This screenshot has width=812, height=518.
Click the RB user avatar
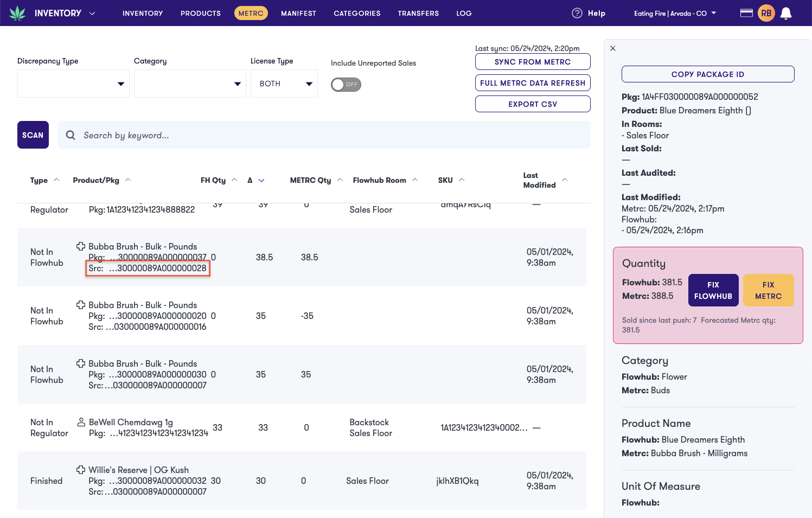pyautogui.click(x=766, y=12)
